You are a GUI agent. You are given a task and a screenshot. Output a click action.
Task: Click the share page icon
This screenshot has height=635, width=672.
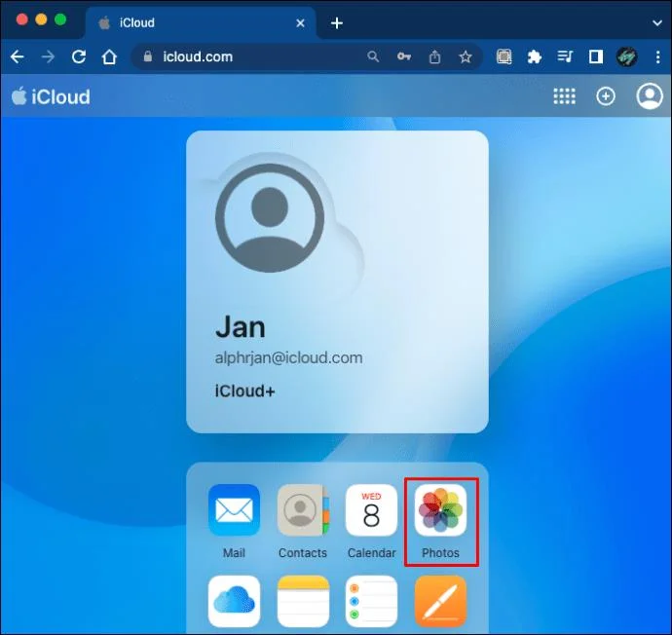(434, 56)
